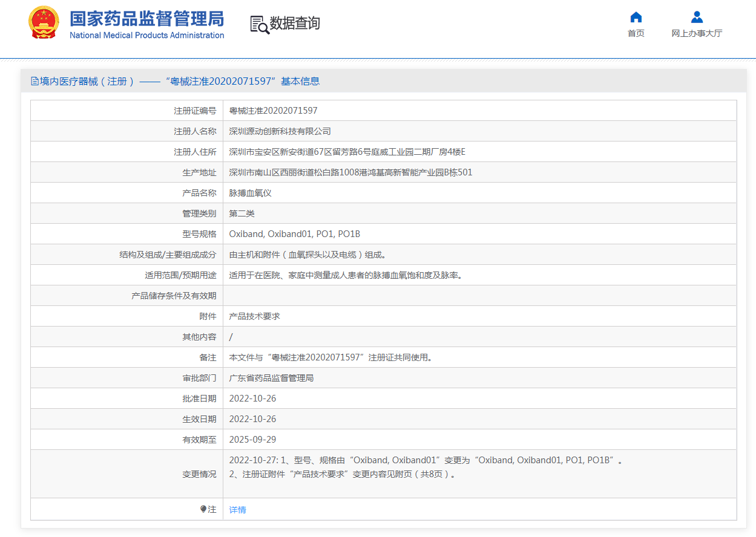The image size is (756, 537).
Task: Select the change record line starting 2022-10-27
Action: (426, 460)
